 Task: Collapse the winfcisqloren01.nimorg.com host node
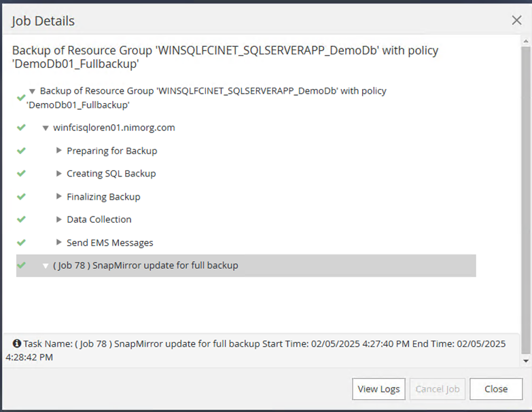click(46, 128)
